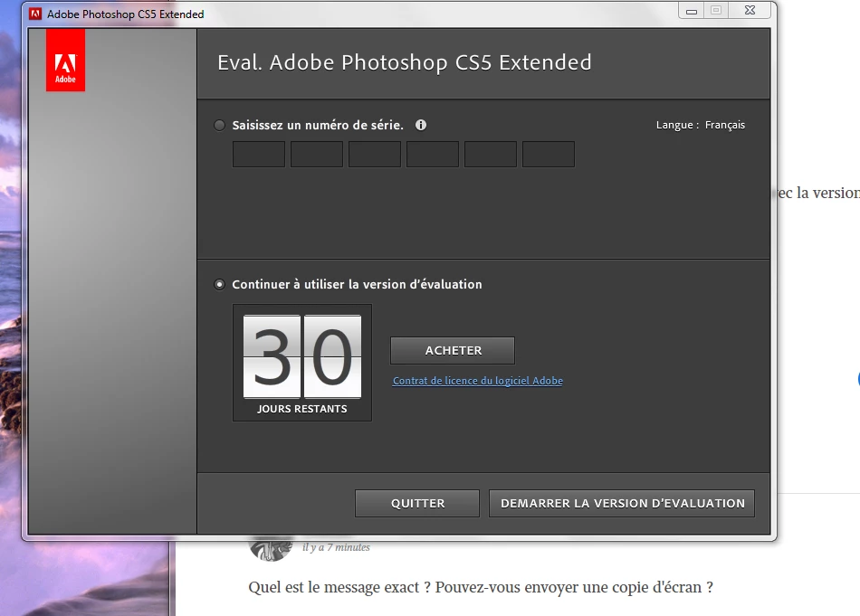The image size is (860, 616).
Task: Click the user avatar in background forum page
Action: click(271, 548)
